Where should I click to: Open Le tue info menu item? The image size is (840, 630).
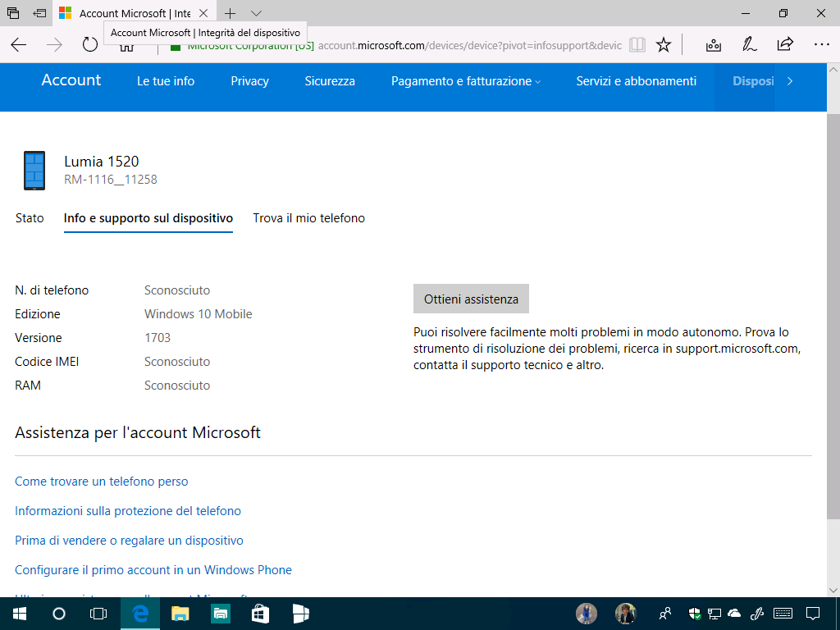pyautogui.click(x=166, y=81)
